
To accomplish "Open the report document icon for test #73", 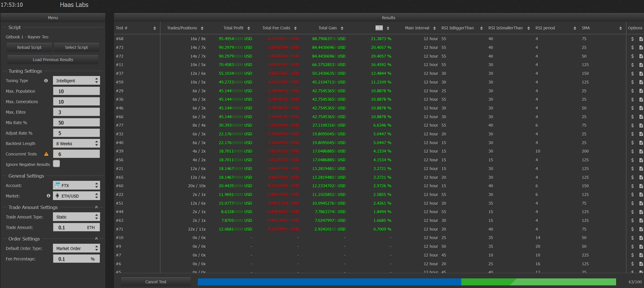I will (641, 48).
